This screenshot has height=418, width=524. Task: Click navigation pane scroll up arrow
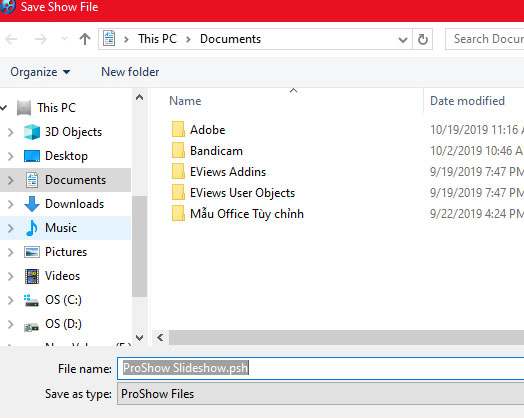pyautogui.click(x=140, y=98)
